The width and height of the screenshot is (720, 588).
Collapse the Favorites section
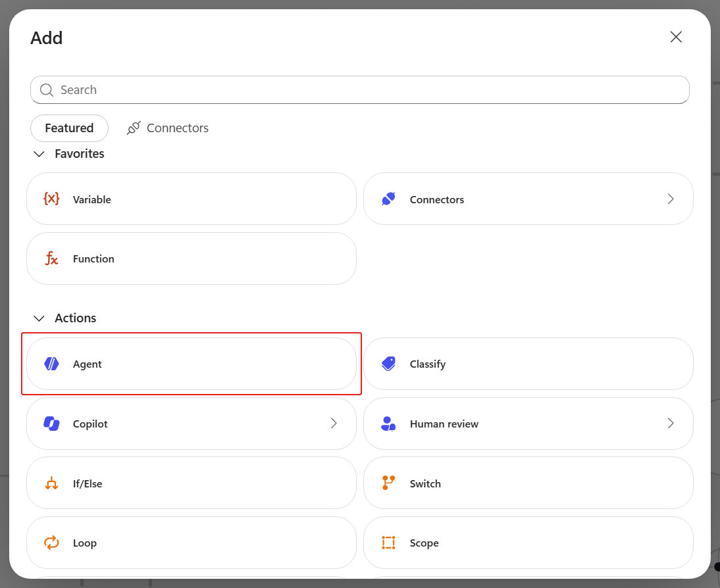pos(39,154)
